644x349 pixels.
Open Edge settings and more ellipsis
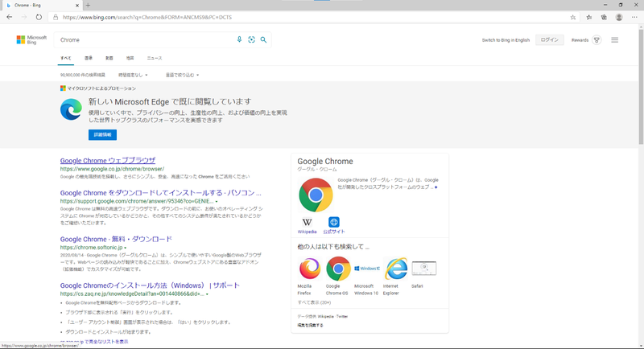(634, 17)
